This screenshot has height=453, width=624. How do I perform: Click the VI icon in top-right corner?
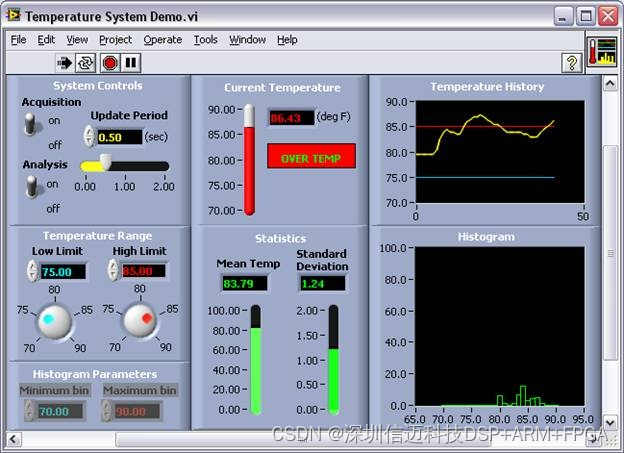click(x=603, y=52)
